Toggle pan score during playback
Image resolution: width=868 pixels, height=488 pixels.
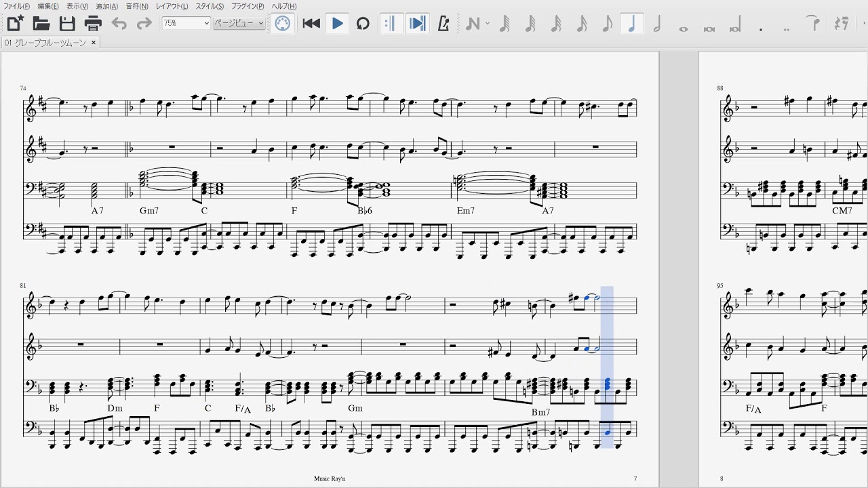[x=418, y=24]
